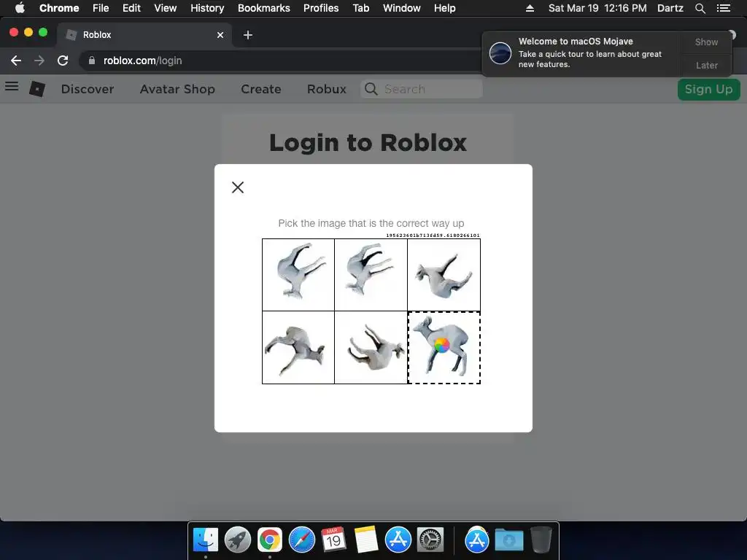Click Later on the Mojave notification

click(706, 65)
